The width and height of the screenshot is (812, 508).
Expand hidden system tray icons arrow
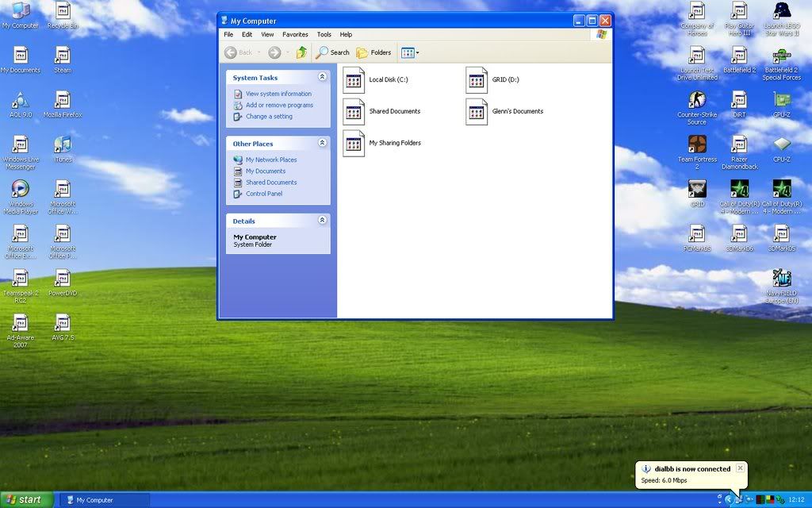point(728,500)
